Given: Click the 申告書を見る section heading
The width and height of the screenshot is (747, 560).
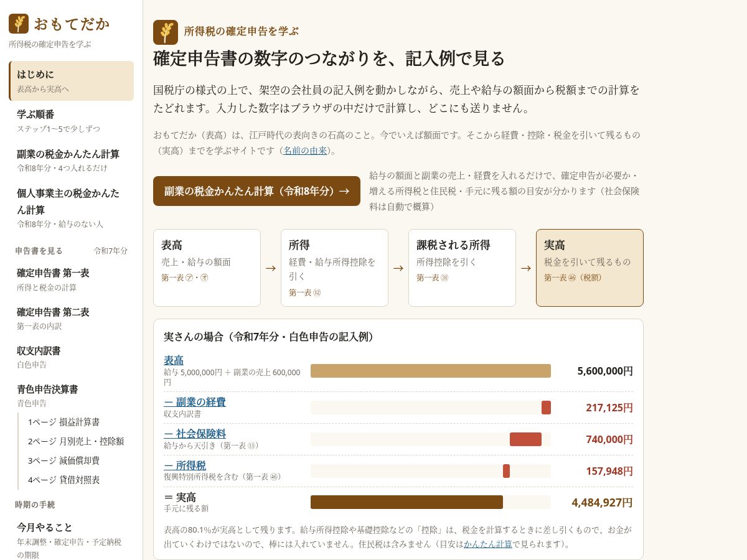Looking at the screenshot, I should [39, 251].
